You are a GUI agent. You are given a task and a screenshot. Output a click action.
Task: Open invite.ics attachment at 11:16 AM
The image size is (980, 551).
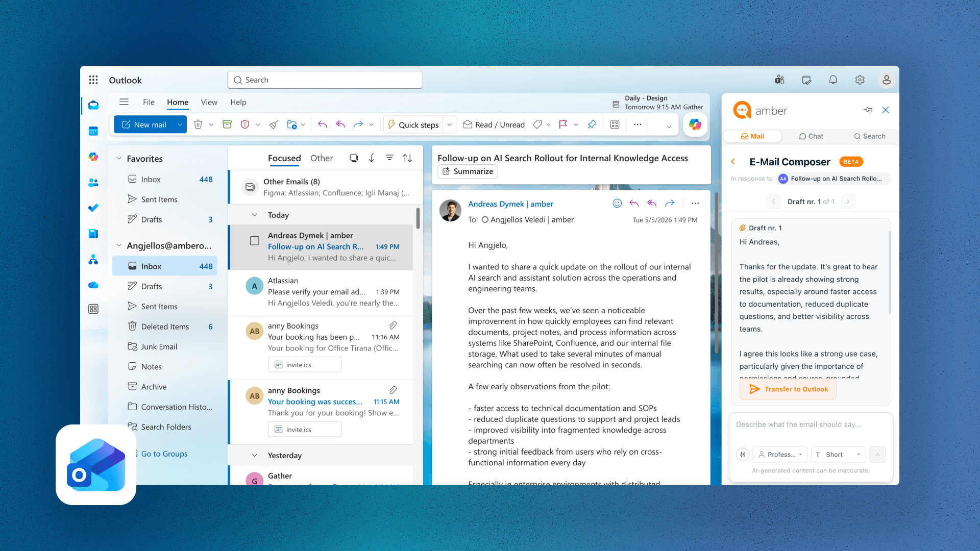tap(304, 365)
